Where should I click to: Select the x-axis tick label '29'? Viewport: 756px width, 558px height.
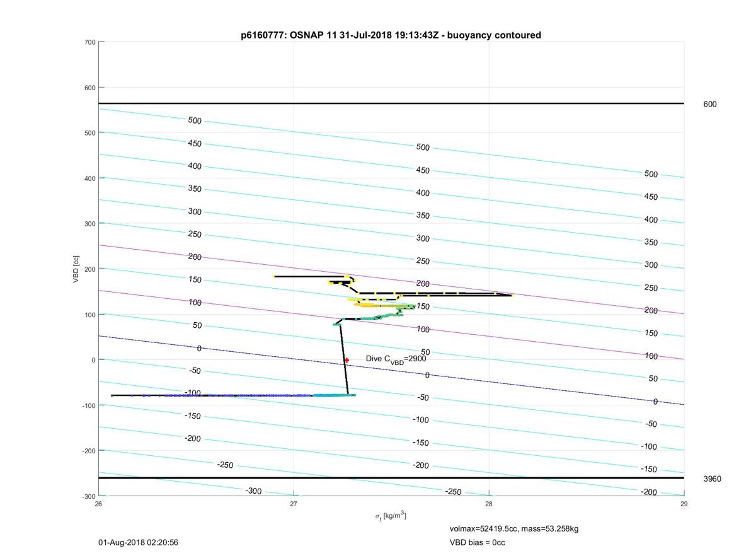coord(684,504)
